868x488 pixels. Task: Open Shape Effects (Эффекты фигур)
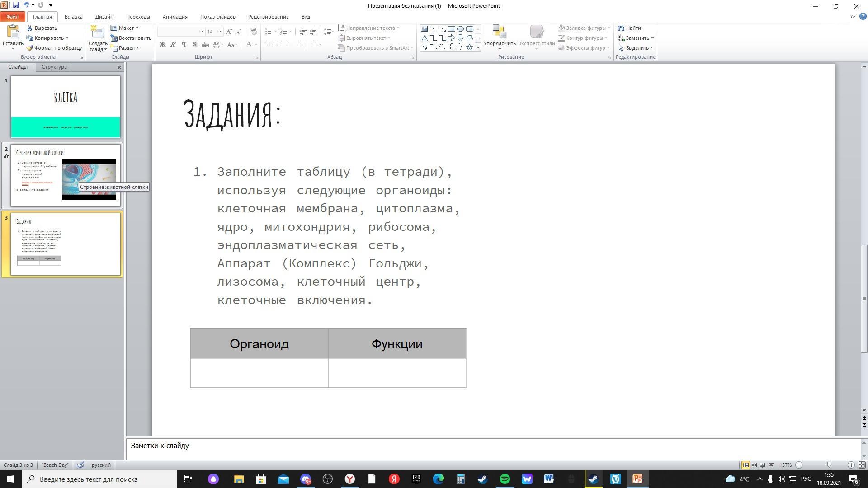[x=584, y=48]
